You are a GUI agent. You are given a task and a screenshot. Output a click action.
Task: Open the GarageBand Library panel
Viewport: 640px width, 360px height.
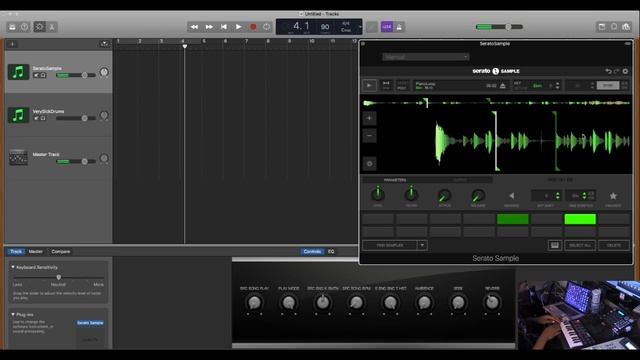pos(12,27)
